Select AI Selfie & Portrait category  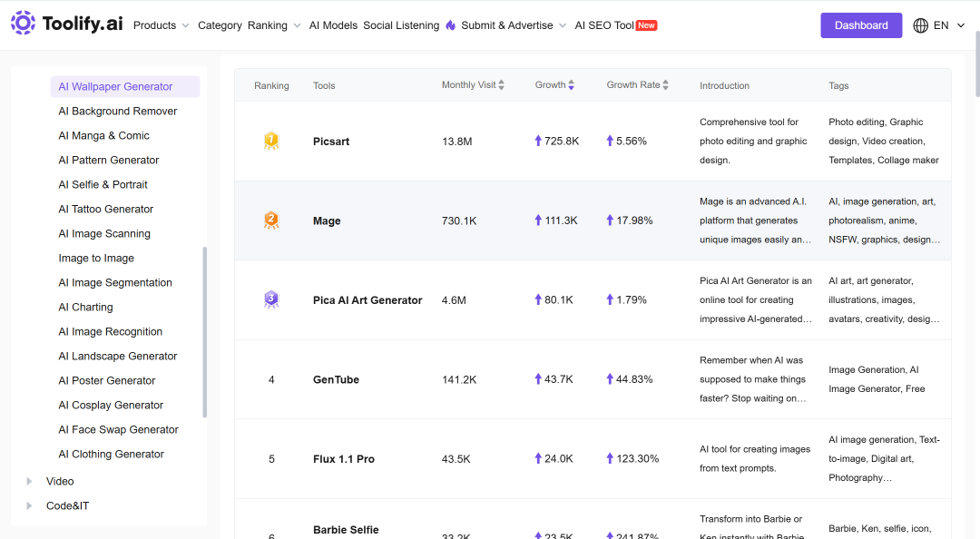tap(103, 184)
